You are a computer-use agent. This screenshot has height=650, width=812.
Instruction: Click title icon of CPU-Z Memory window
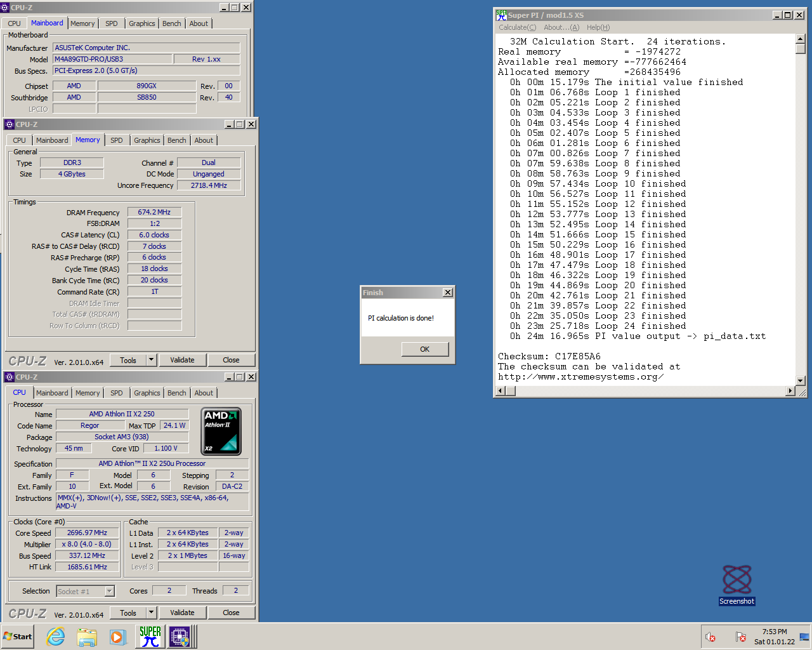10,124
